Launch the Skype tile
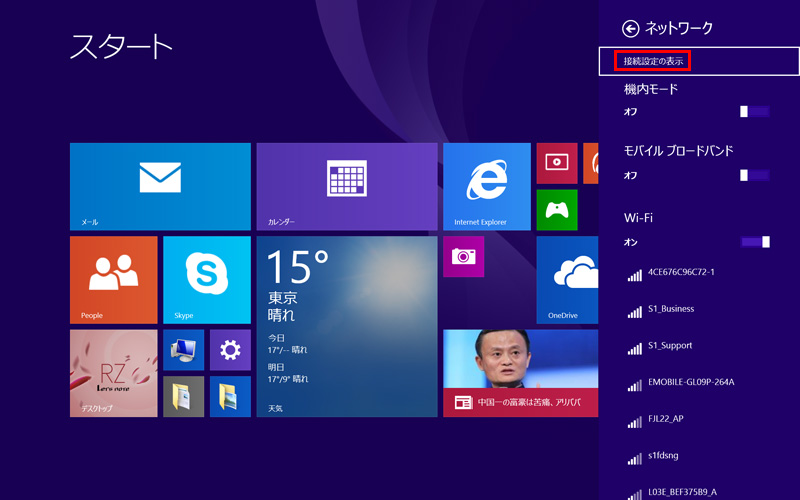Viewport: 800px width, 500px height. pyautogui.click(x=207, y=280)
